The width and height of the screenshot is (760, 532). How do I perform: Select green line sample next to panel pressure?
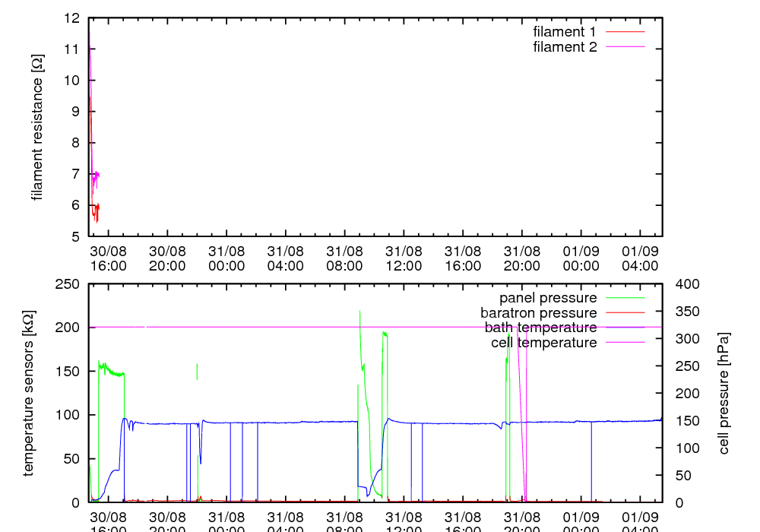[x=625, y=297]
